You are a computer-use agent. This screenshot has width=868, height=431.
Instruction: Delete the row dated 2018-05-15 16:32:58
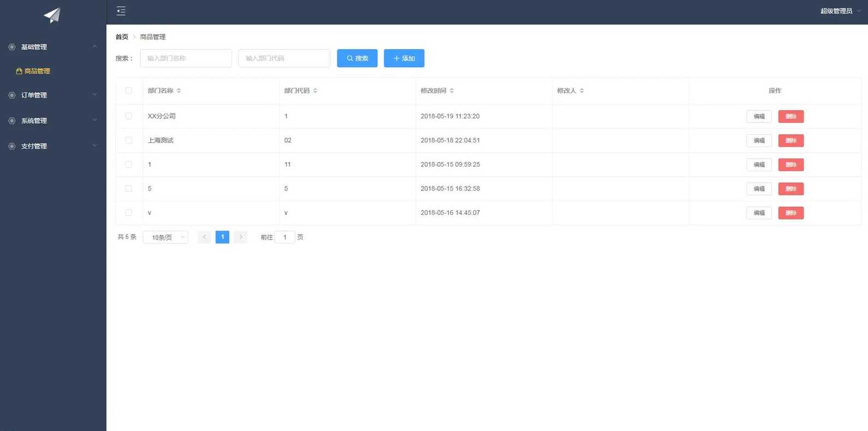(x=791, y=189)
